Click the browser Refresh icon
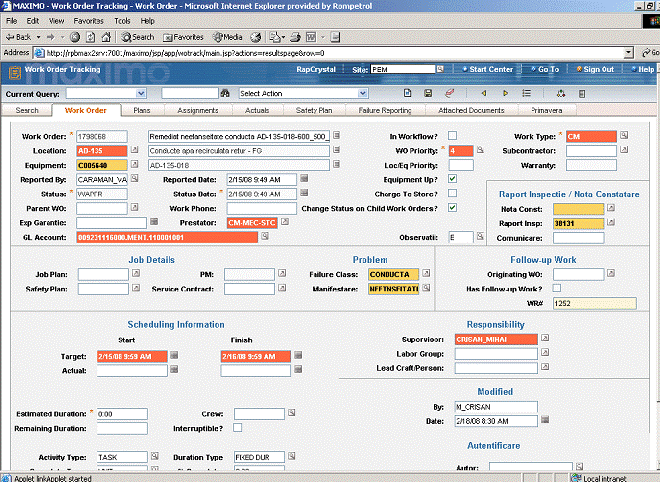 90,37
